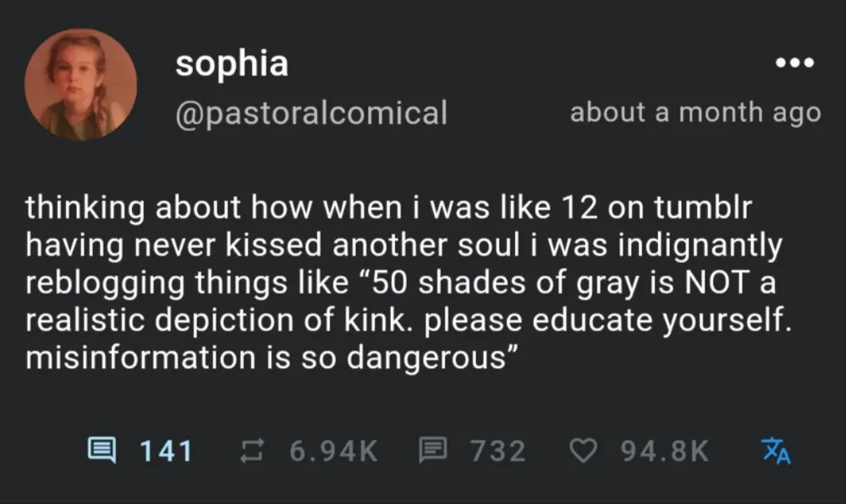Like the post with the heart icon
The width and height of the screenshot is (846, 504).
point(584,451)
